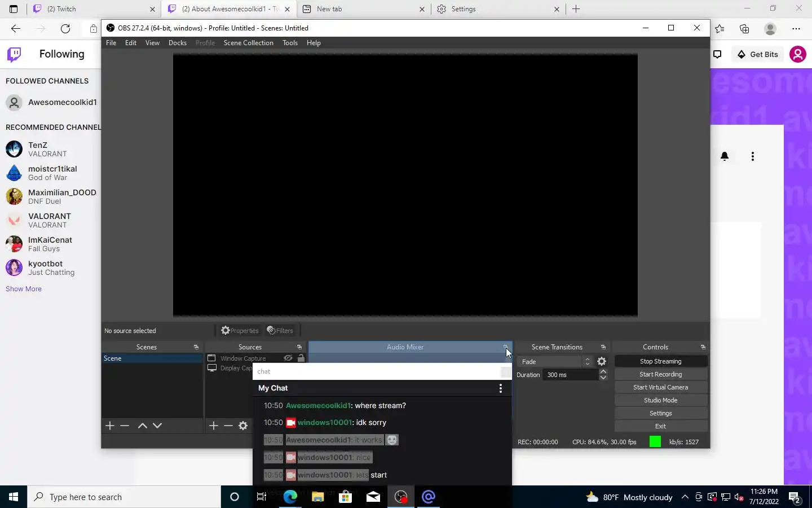The height and width of the screenshot is (508, 812).
Task: Open Twitch channel more-options dots
Action: point(752,156)
